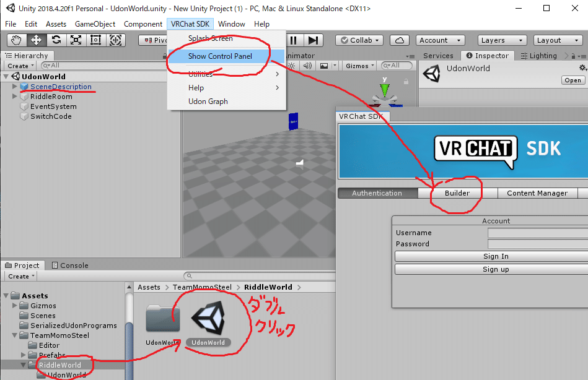Switch to the Builder tab
This screenshot has height=380, width=588.
[457, 193]
